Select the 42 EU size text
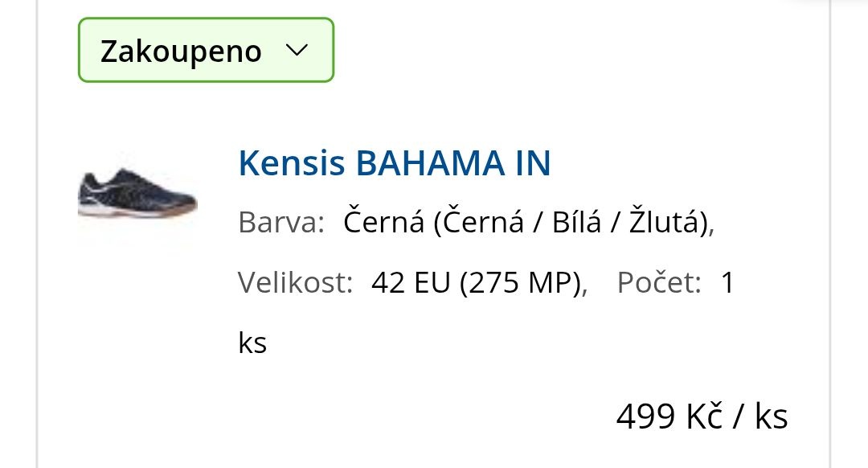 pos(411,283)
